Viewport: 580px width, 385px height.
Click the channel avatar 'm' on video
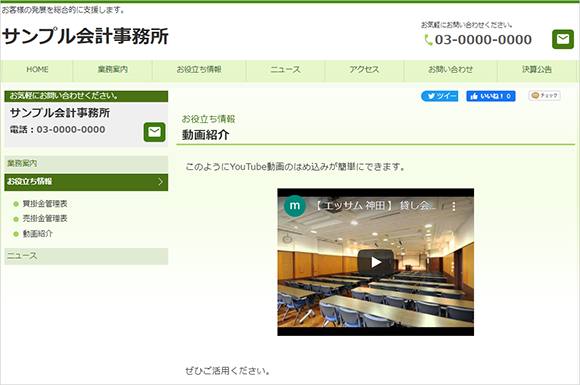(295, 206)
